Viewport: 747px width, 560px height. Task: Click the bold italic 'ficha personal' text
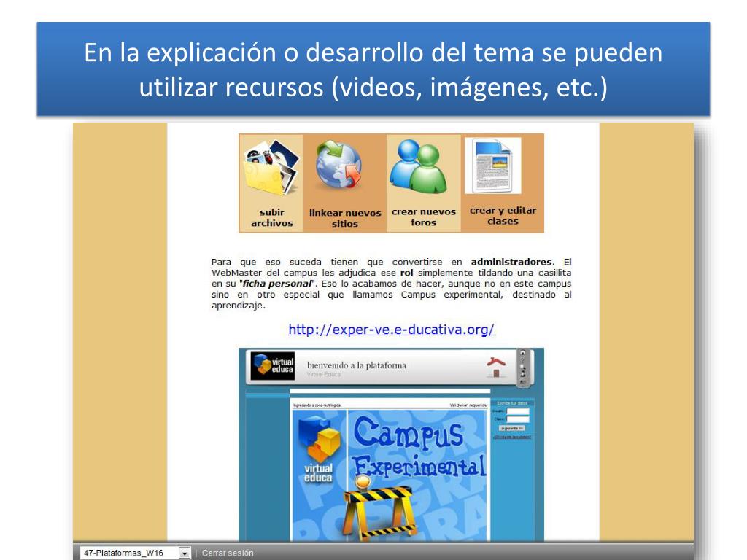click(278, 284)
